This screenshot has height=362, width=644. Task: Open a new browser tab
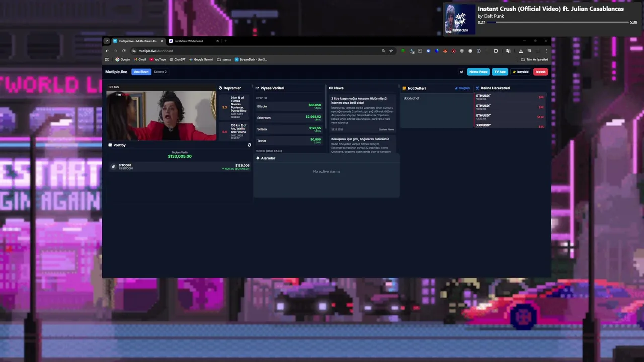(226, 41)
